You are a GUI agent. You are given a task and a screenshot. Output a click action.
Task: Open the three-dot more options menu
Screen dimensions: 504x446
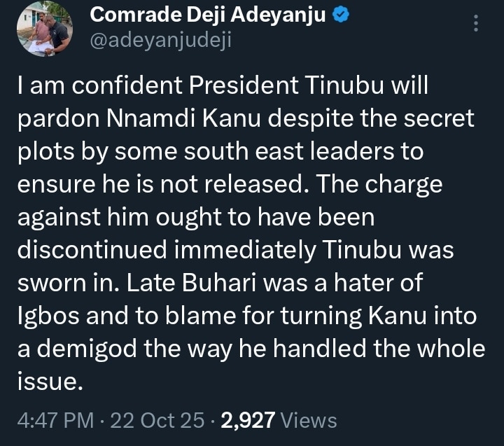click(x=477, y=24)
